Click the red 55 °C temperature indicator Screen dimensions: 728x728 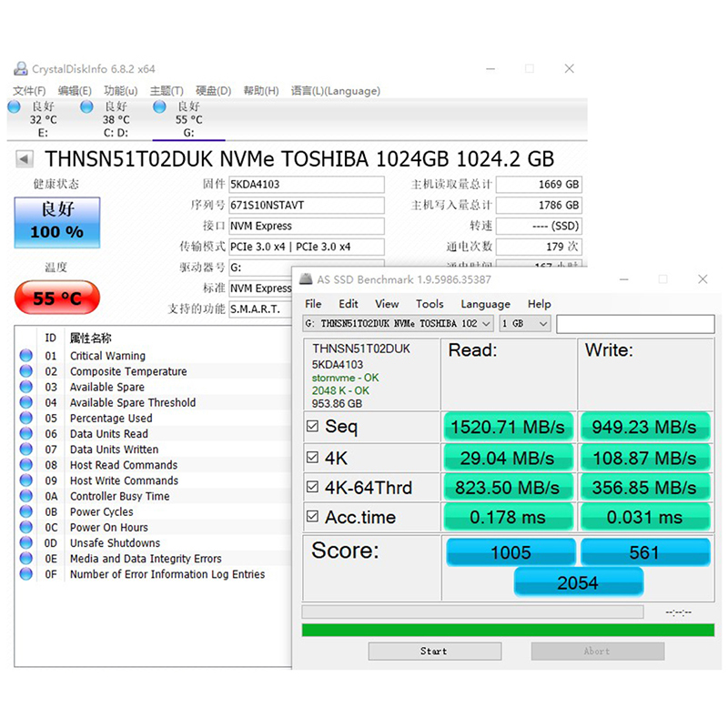click(56, 298)
